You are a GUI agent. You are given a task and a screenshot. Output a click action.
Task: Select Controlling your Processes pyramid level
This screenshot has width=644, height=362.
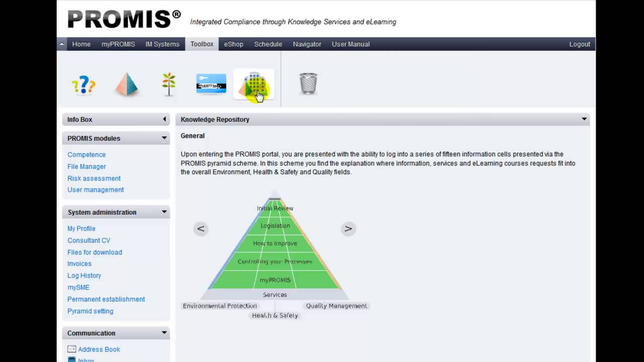(x=275, y=261)
